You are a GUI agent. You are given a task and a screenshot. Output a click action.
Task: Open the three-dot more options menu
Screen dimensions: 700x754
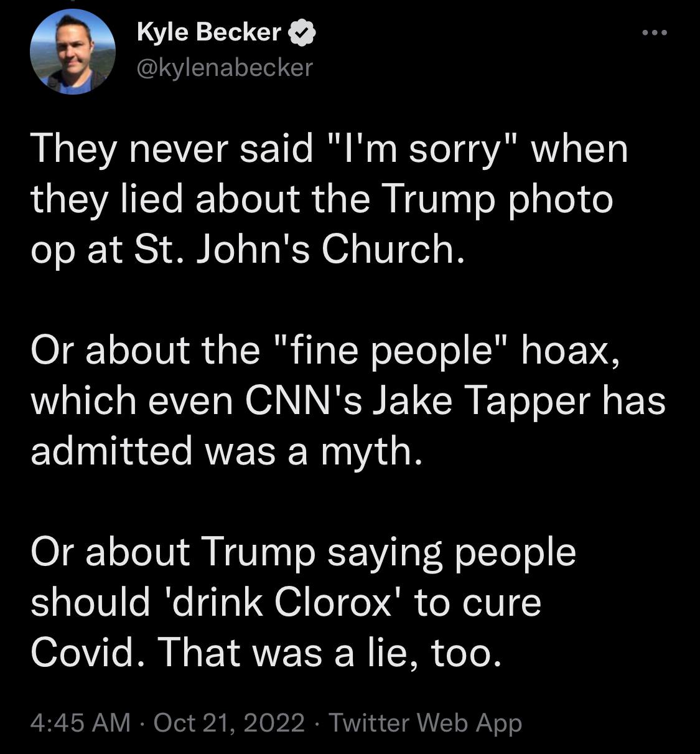[655, 33]
